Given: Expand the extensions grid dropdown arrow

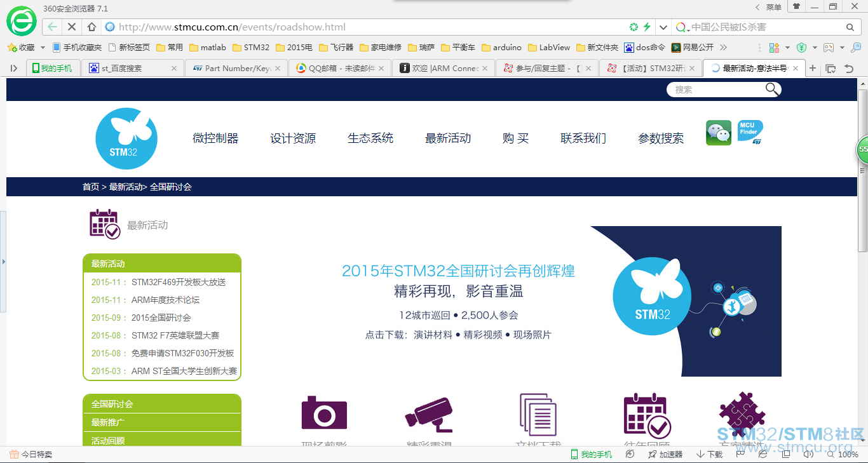Looking at the screenshot, I should (787, 48).
